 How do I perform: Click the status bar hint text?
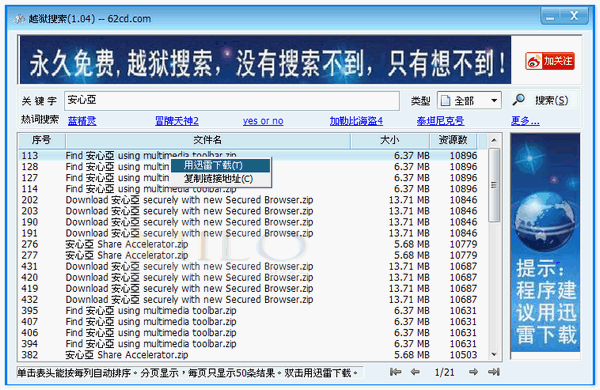pyautogui.click(x=188, y=373)
